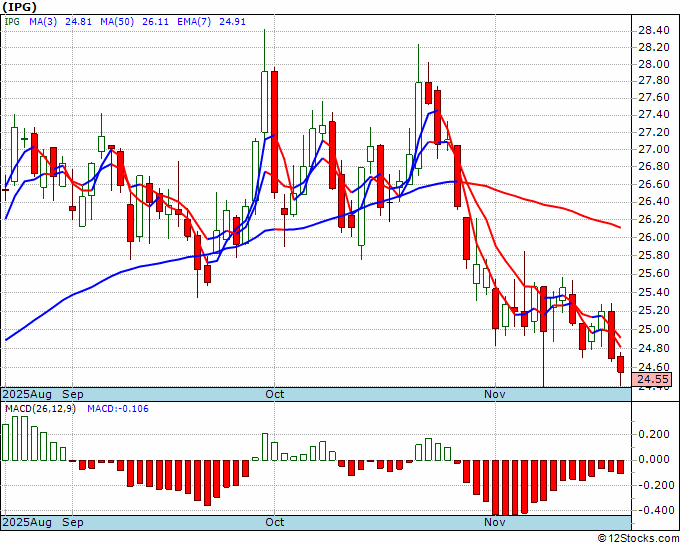Click the MA(3) value 24.81
The image size is (680, 546).
tap(78, 21)
